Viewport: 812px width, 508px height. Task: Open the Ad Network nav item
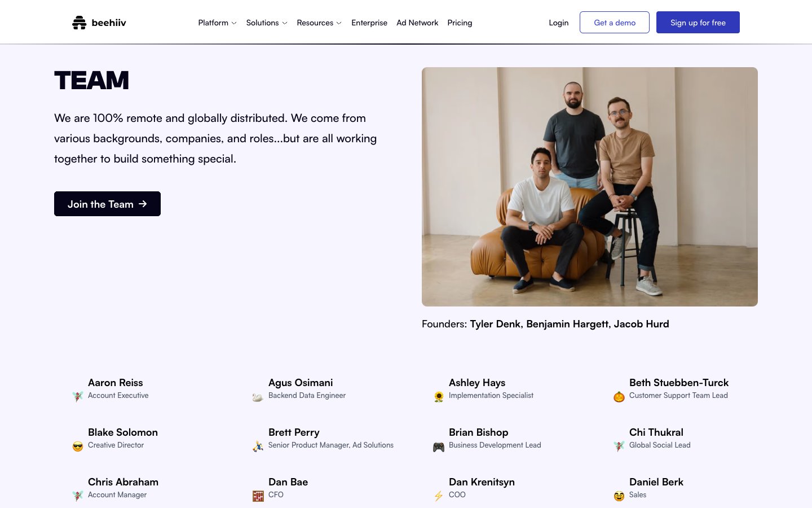(417, 23)
